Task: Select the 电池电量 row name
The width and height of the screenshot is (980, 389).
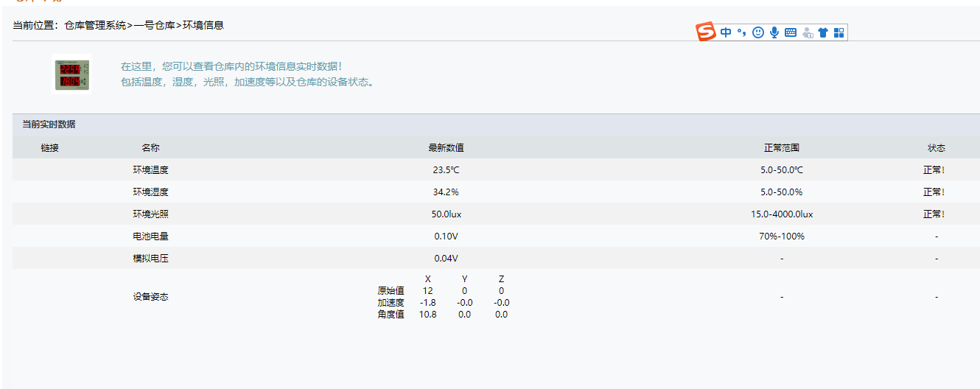Action: [150, 236]
